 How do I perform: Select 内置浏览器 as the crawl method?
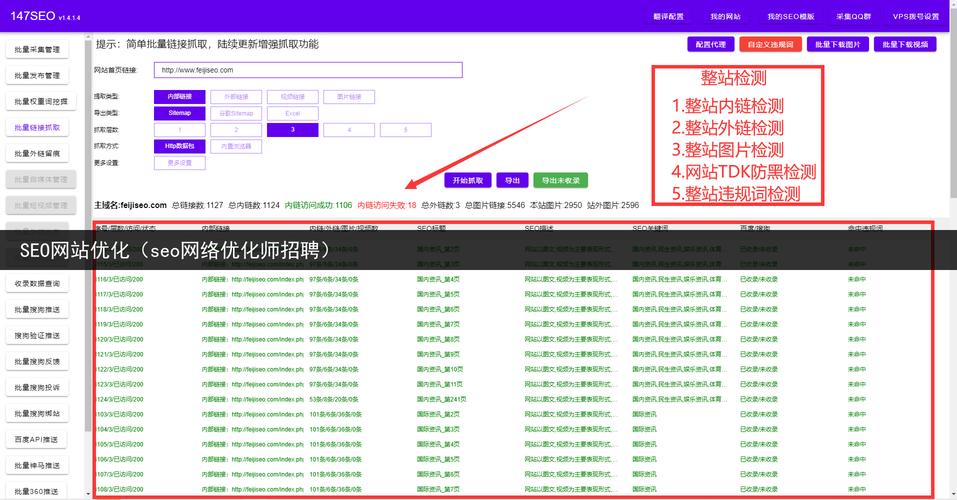[x=236, y=146]
